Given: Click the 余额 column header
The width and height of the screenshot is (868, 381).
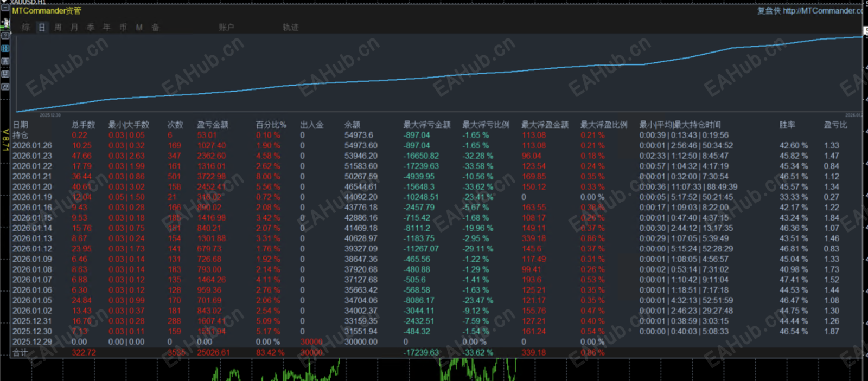Looking at the screenshot, I should coord(352,125).
